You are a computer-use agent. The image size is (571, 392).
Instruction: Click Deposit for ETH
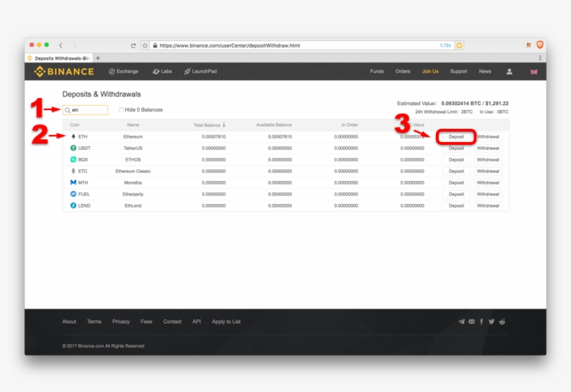(456, 137)
